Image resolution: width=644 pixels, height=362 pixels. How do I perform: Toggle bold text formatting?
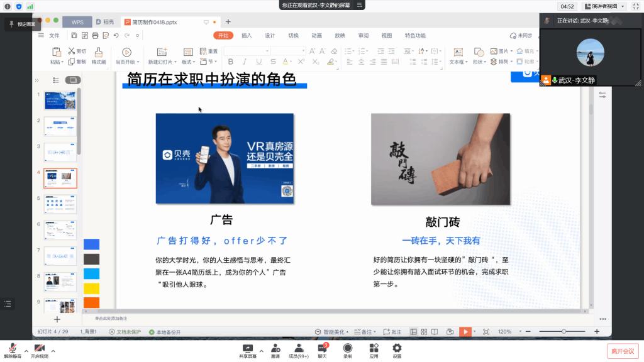tap(230, 62)
